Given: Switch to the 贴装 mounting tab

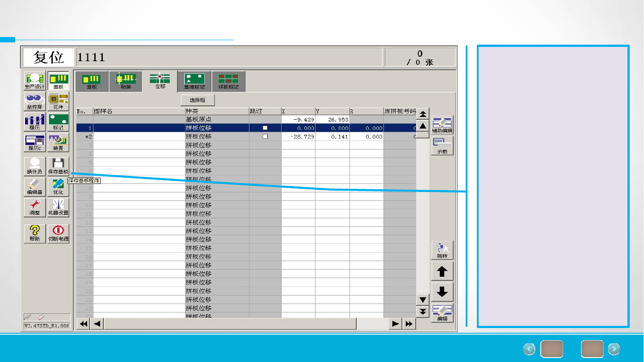Looking at the screenshot, I should pyautogui.click(x=126, y=81).
